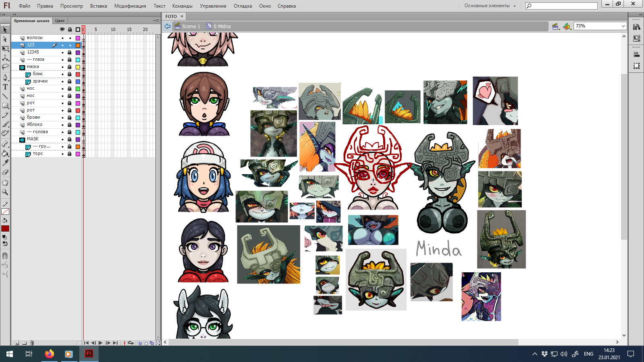This screenshot has width=644, height=362.
Task: Delete the selected layer
Action: [32, 343]
